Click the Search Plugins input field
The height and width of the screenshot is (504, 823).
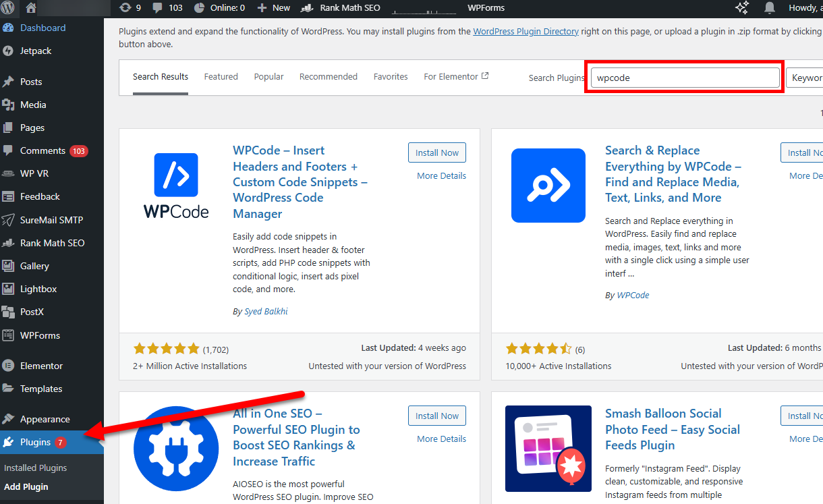pos(685,78)
